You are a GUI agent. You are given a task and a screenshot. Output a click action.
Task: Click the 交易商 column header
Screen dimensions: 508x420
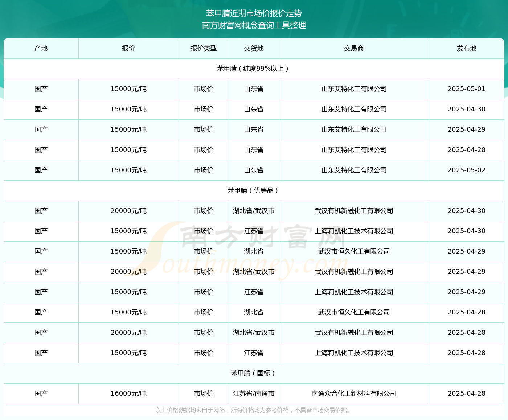click(354, 48)
